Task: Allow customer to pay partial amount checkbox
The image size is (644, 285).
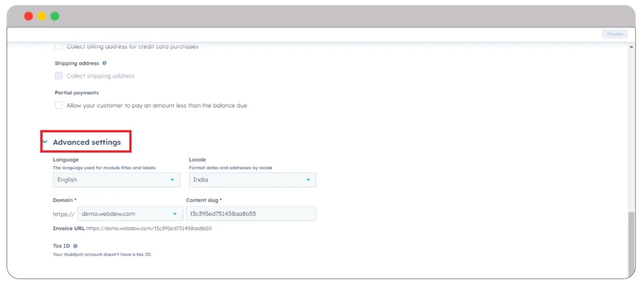Action: click(x=58, y=106)
